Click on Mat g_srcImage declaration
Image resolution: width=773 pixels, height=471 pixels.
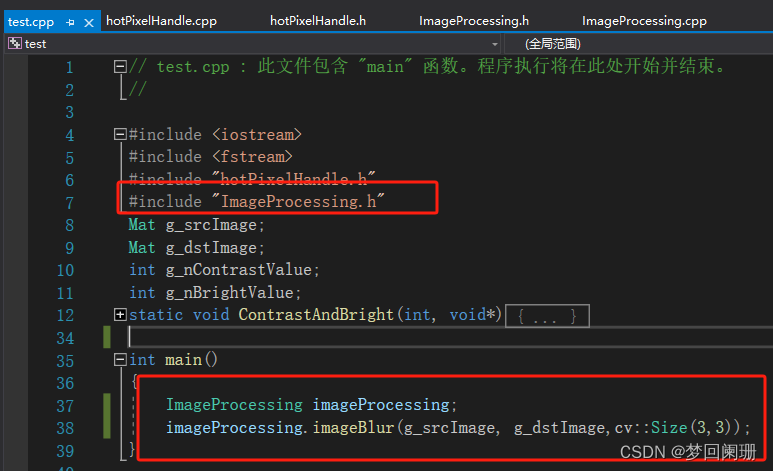tap(197, 225)
